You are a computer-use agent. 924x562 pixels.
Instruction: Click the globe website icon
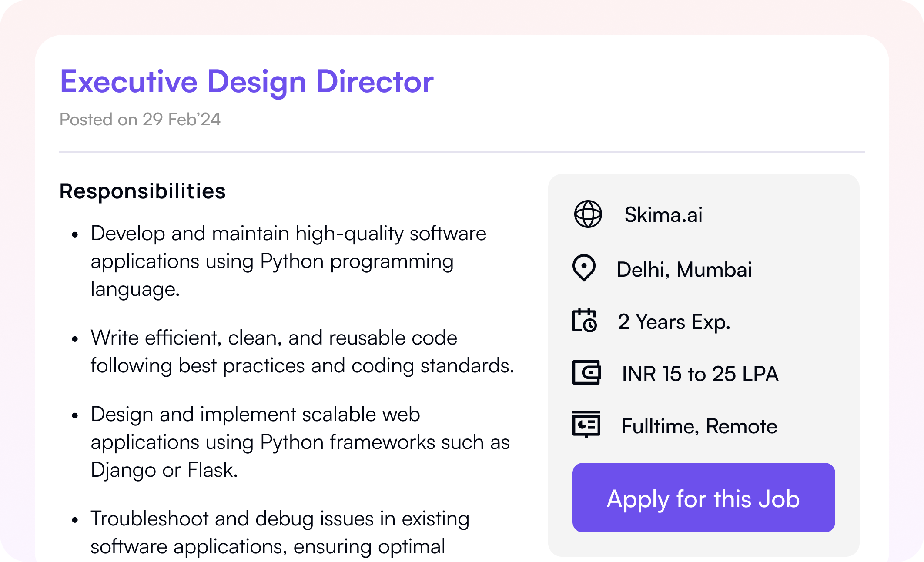(588, 214)
